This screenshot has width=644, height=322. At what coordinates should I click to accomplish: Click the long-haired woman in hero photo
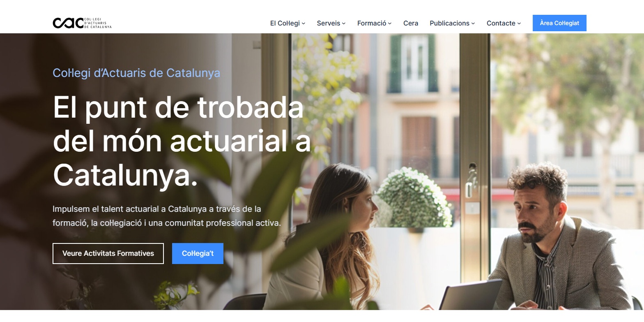coord(324,239)
